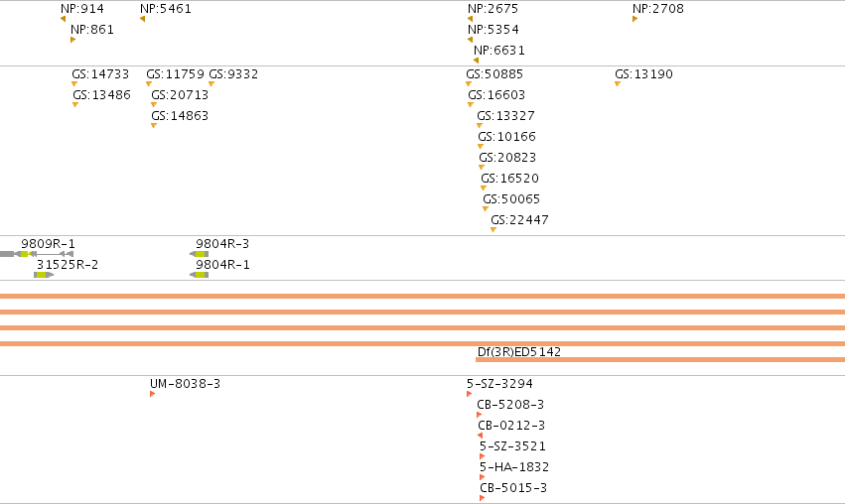
Task: Select the GS:9332 label
Action: click(x=233, y=74)
